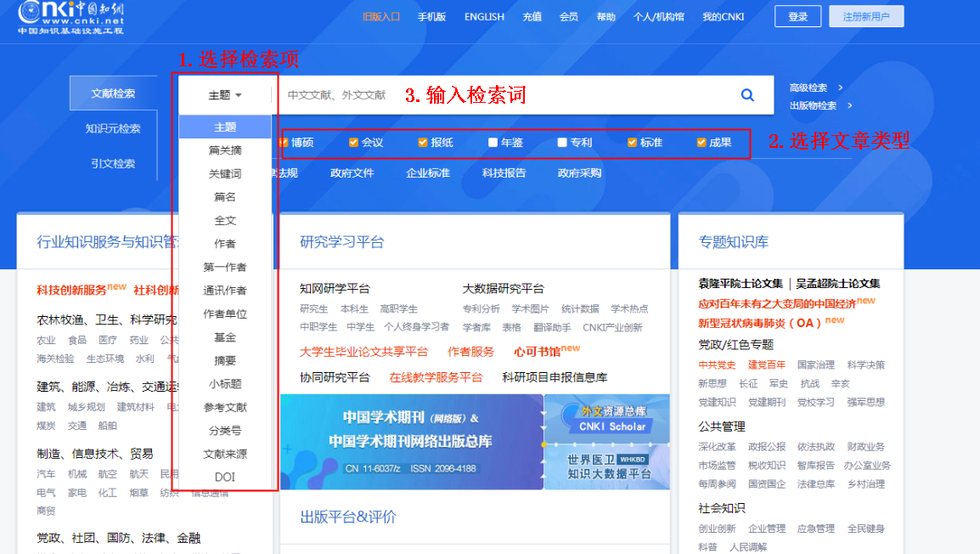The width and height of the screenshot is (980, 554).
Task: Select 参考文献 option
Action: [225, 408]
